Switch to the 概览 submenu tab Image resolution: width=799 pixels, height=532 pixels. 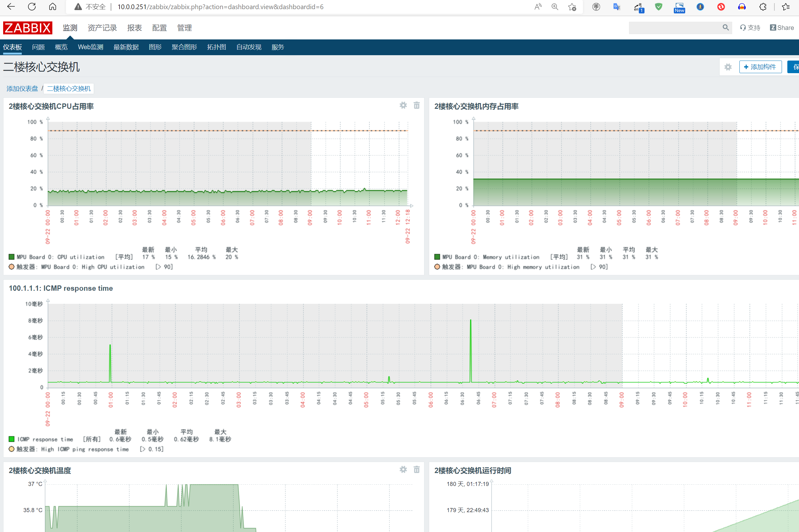click(x=61, y=47)
